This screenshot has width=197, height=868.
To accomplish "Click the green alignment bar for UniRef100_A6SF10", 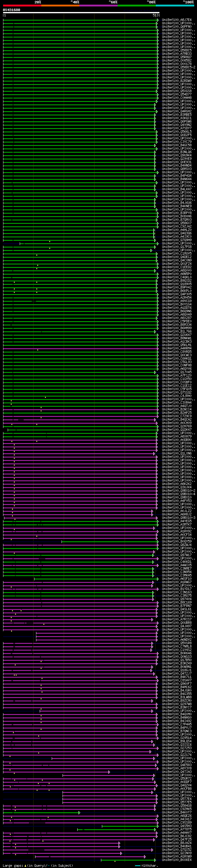I will pyautogui.click(x=96, y=579).
